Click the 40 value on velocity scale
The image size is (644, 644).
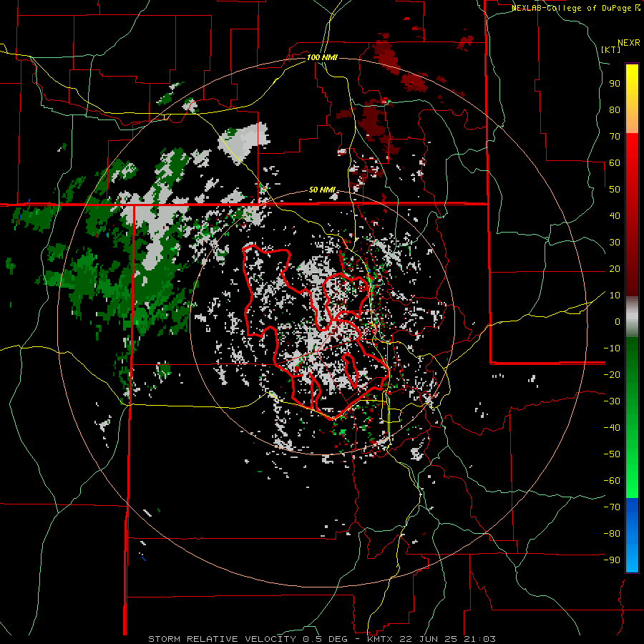615,216
